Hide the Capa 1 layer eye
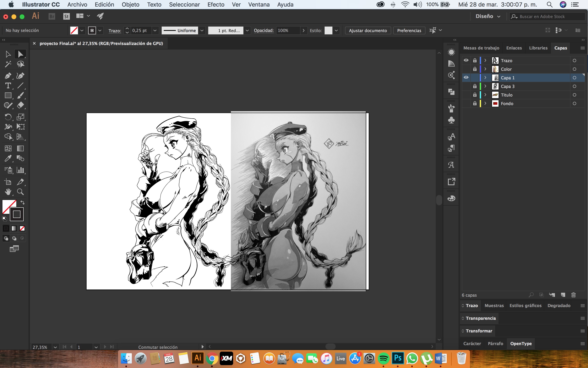Viewport: 588px width, 368px height. point(466,78)
